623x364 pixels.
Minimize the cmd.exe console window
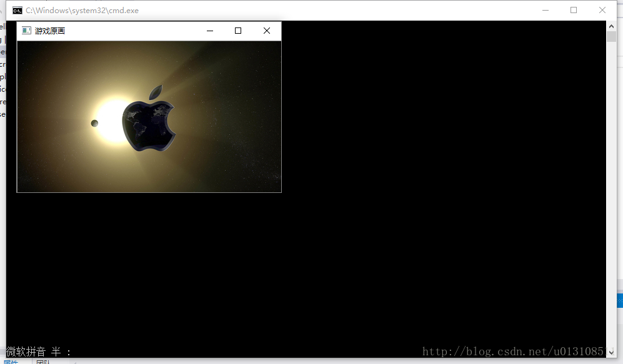tap(546, 11)
